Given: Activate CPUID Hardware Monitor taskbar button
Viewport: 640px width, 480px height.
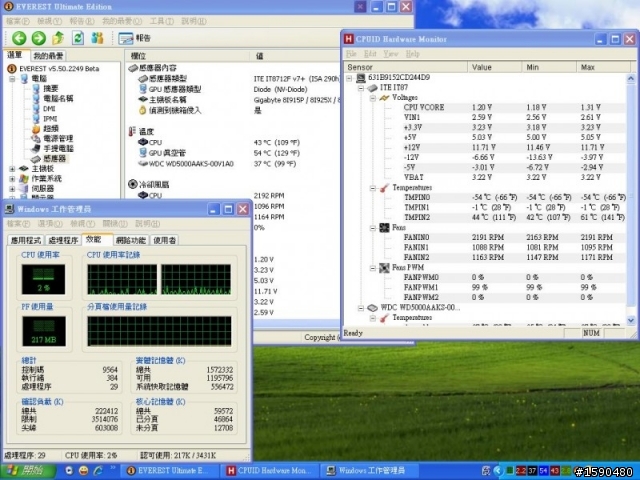Looking at the screenshot, I should pos(271,471).
